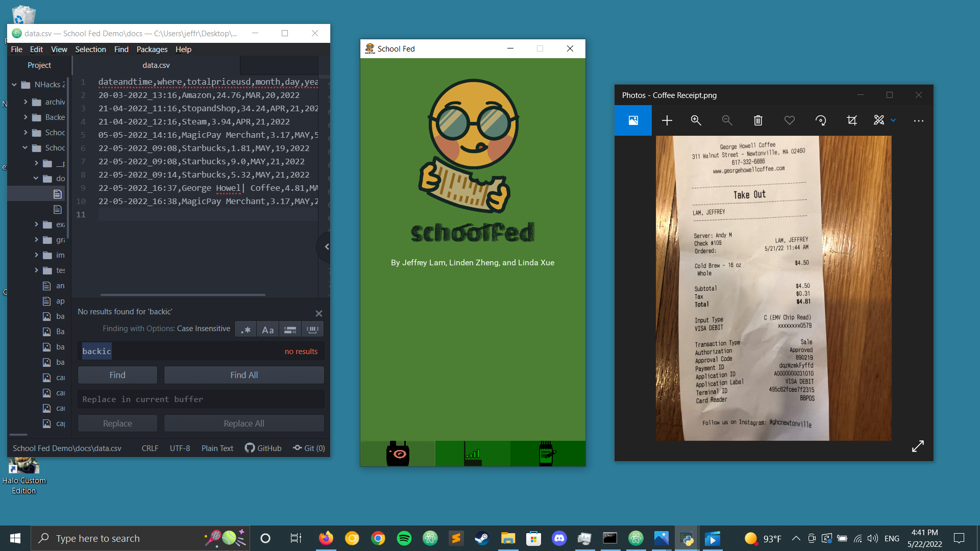The width and height of the screenshot is (980, 551).
Task: Open the Edit & Create dropdown arrow
Action: [893, 120]
